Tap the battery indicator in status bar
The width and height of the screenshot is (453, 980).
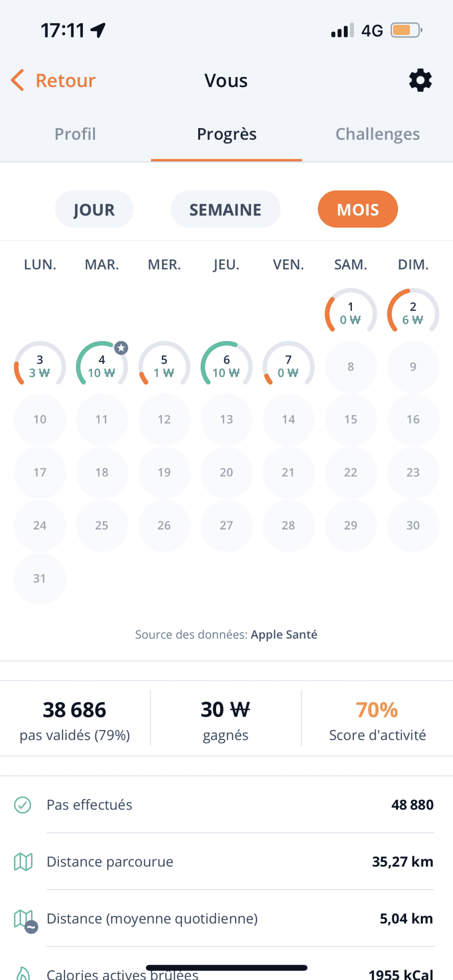click(406, 31)
